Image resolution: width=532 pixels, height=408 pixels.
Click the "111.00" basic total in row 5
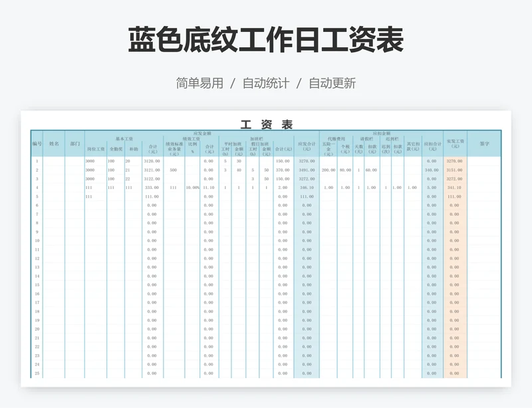152,196
